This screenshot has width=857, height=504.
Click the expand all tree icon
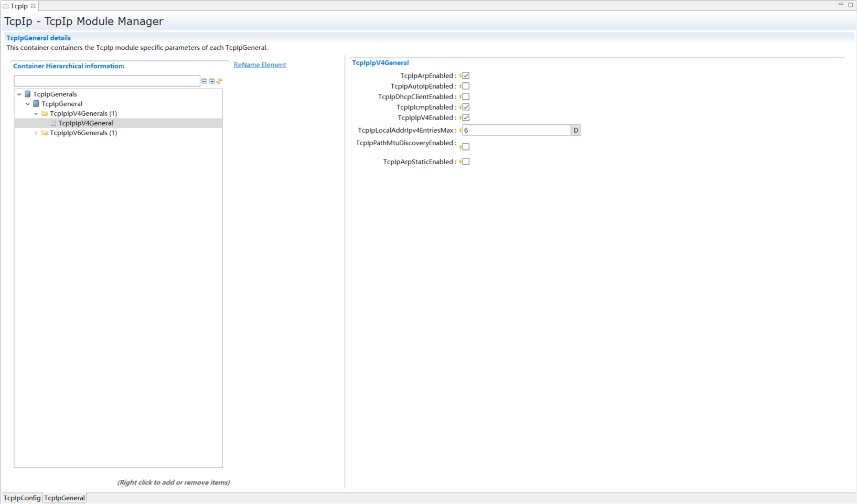212,81
